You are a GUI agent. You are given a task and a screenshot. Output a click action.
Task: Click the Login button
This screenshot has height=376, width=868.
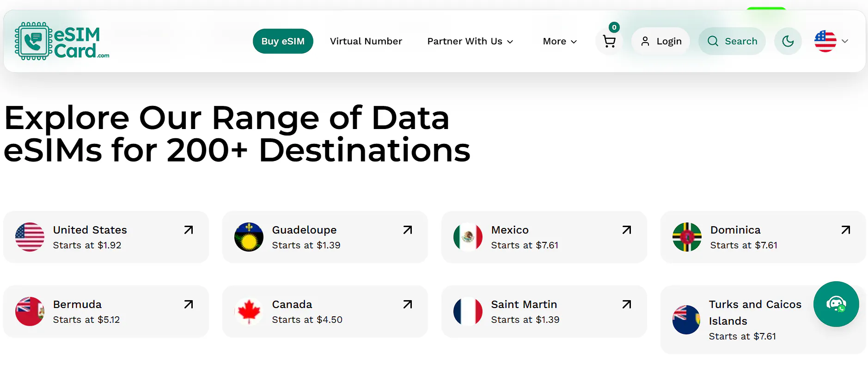point(661,41)
